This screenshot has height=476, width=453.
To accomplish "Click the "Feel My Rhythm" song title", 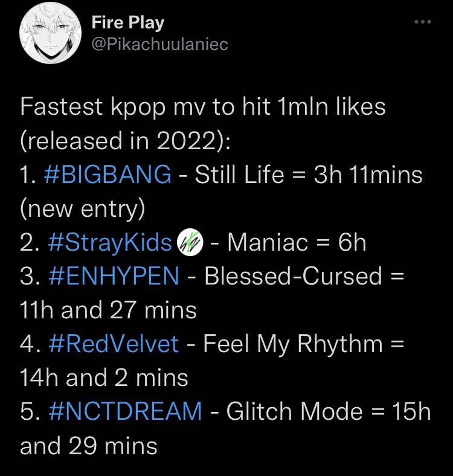I will [x=293, y=344].
